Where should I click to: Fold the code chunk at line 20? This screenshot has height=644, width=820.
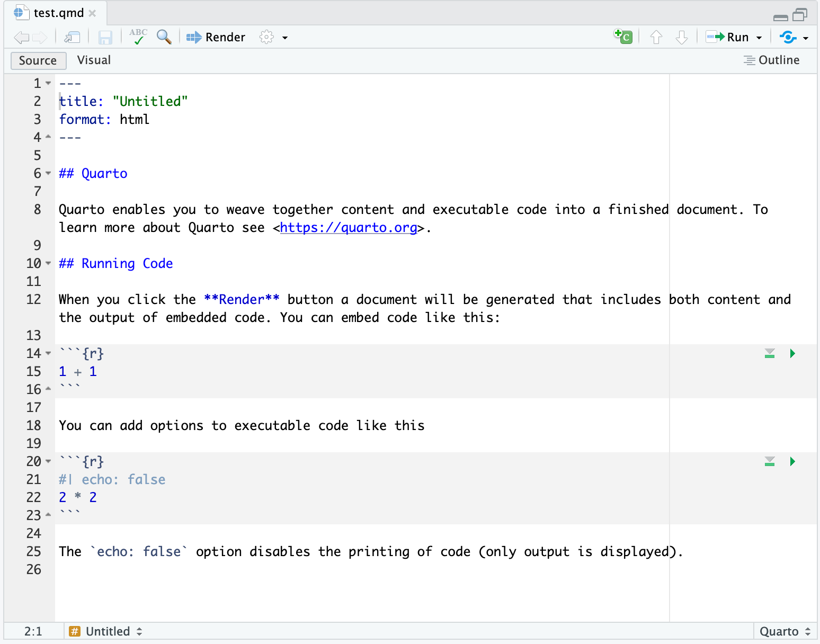click(48, 461)
